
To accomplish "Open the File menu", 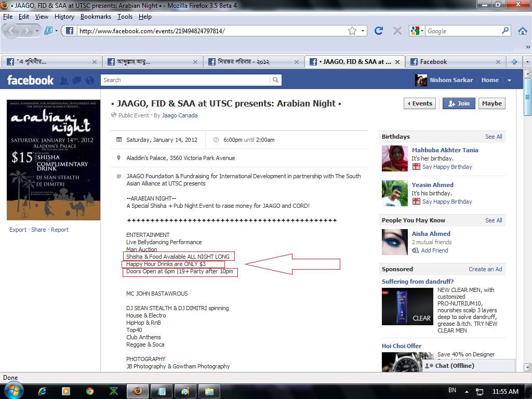I will coord(7,17).
